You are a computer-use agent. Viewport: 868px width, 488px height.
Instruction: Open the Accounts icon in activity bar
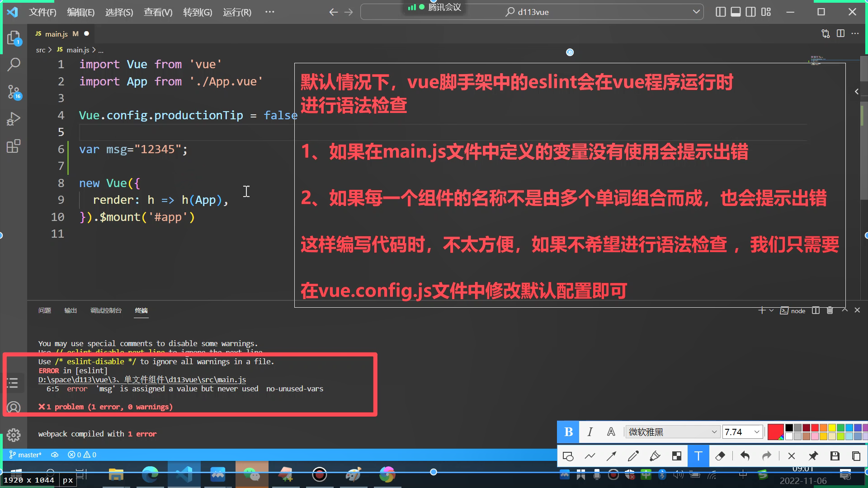14,408
